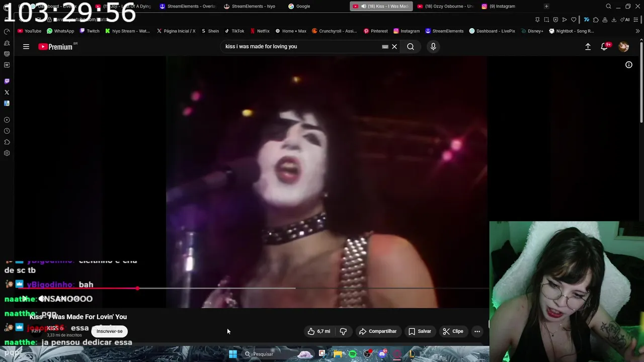Open the TikTok bookmark

tap(234, 31)
